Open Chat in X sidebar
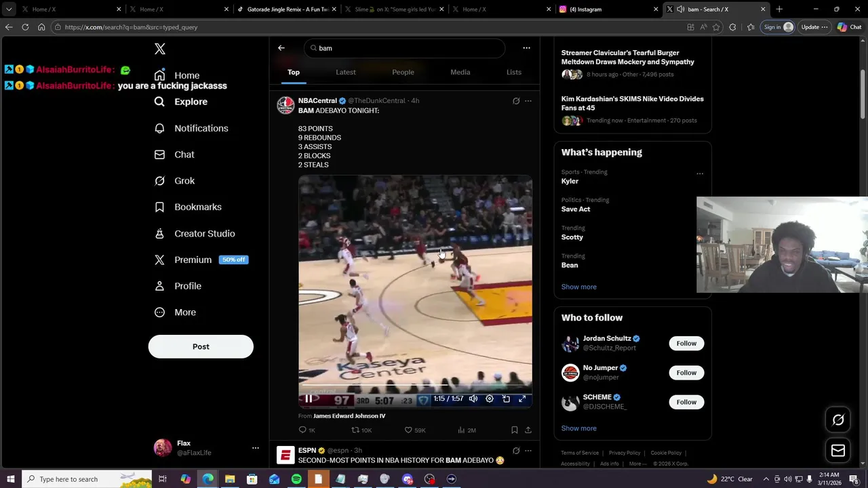The width and height of the screenshot is (868, 488). (x=174, y=155)
